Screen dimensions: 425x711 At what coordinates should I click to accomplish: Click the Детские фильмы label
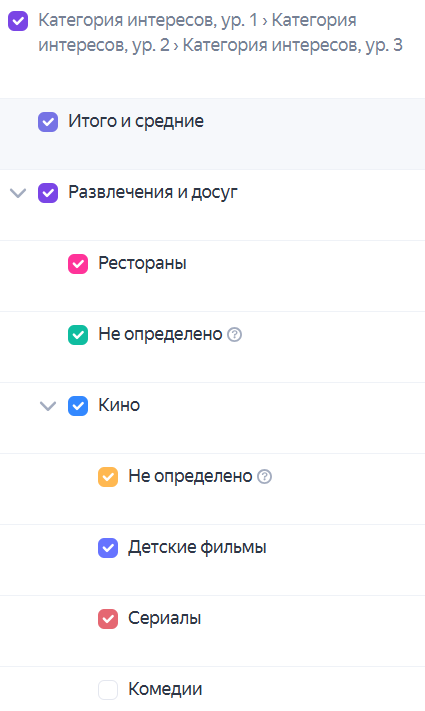(x=197, y=547)
